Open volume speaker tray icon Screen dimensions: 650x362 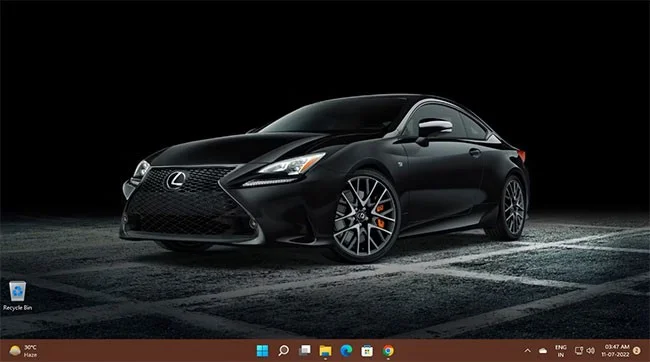click(591, 351)
